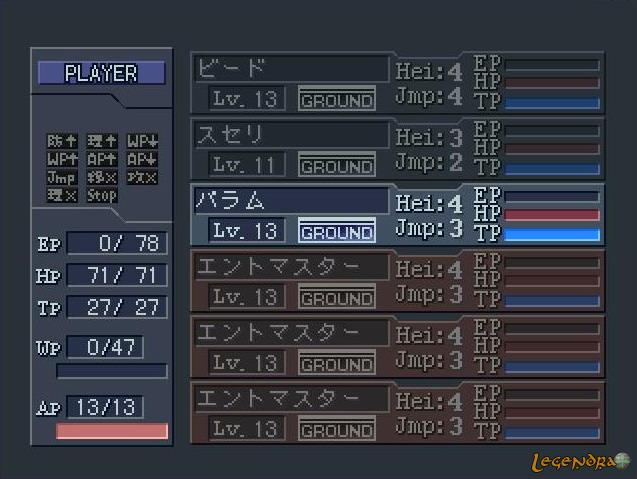
Task: Click the Jmp status icon
Action: tap(61, 177)
